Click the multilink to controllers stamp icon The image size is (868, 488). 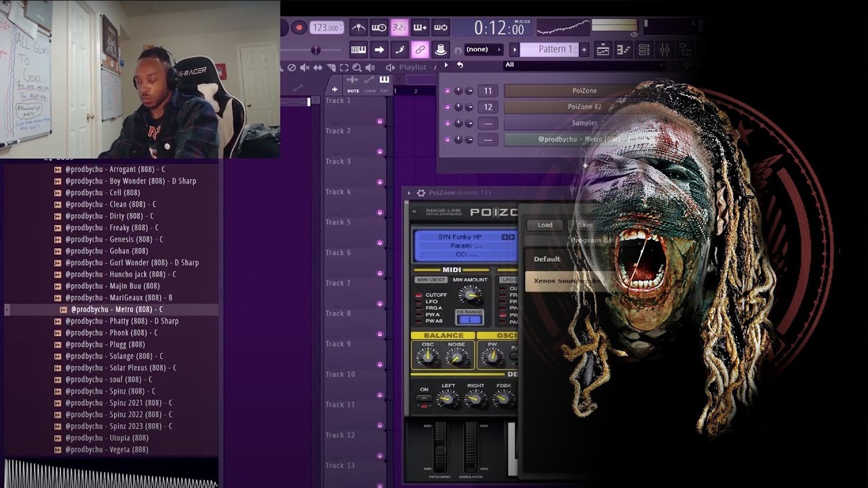coord(441,49)
